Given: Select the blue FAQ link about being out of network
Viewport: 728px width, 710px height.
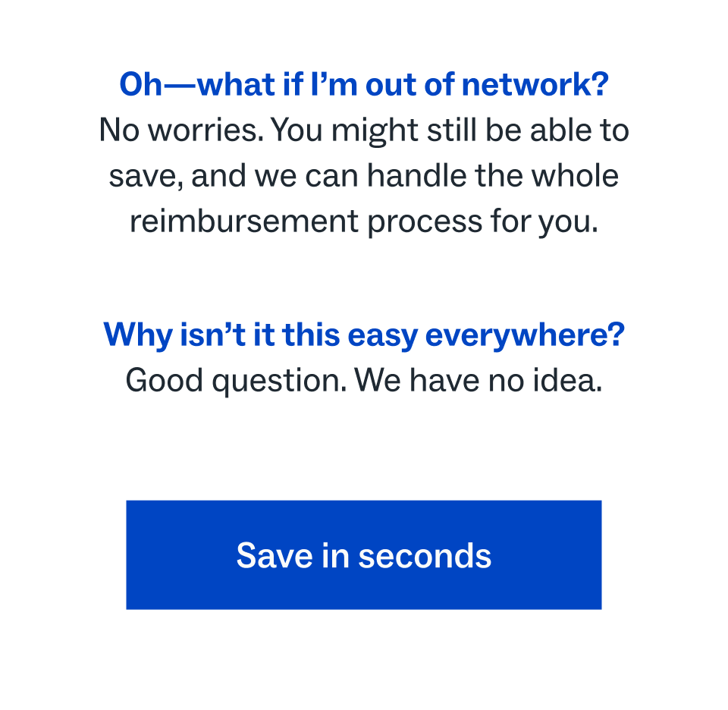Looking at the screenshot, I should click(x=364, y=83).
